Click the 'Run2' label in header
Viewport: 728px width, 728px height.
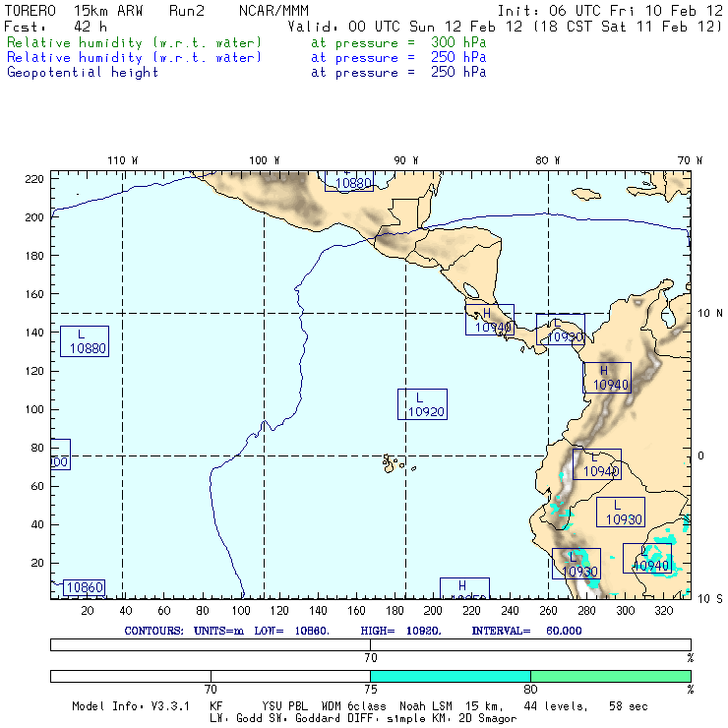187,11
